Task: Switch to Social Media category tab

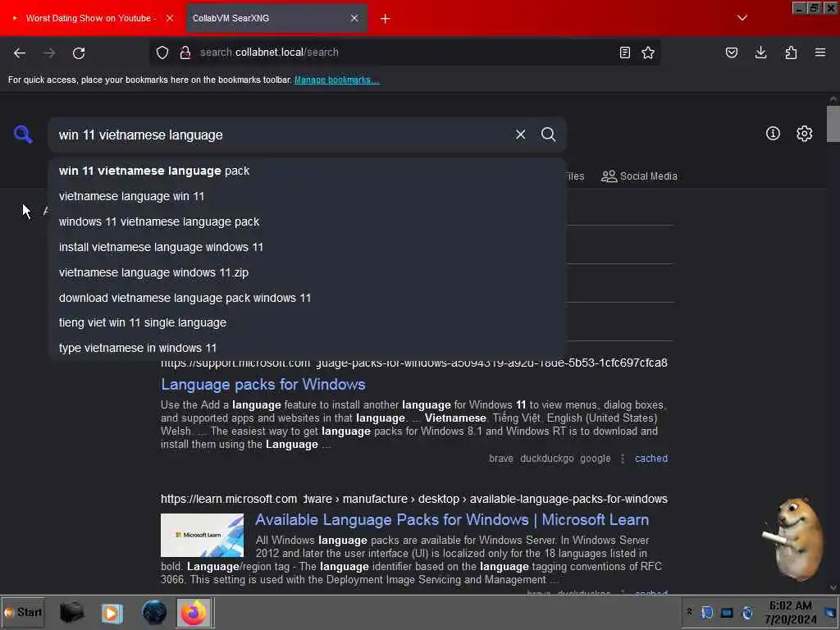Action: tap(639, 176)
